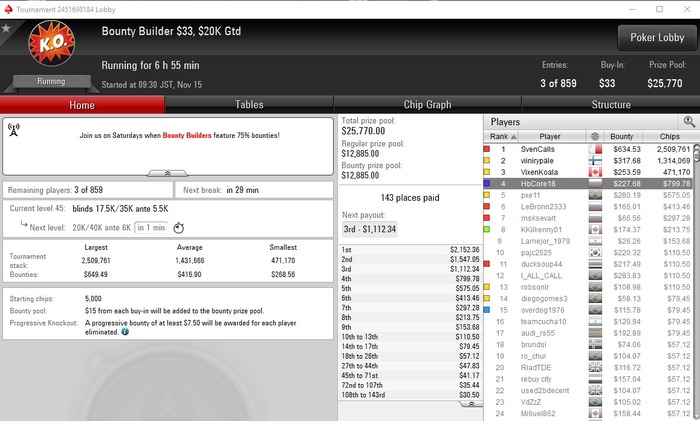Open the Bounty Builders announcement link
This screenshot has height=421, width=700.
click(187, 135)
